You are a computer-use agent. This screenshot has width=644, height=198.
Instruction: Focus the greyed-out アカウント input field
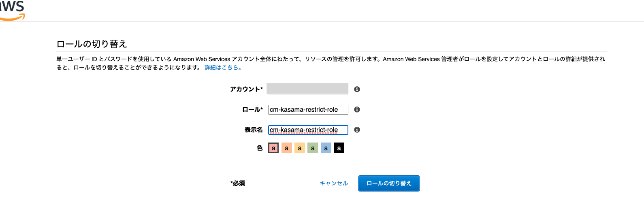click(x=307, y=89)
